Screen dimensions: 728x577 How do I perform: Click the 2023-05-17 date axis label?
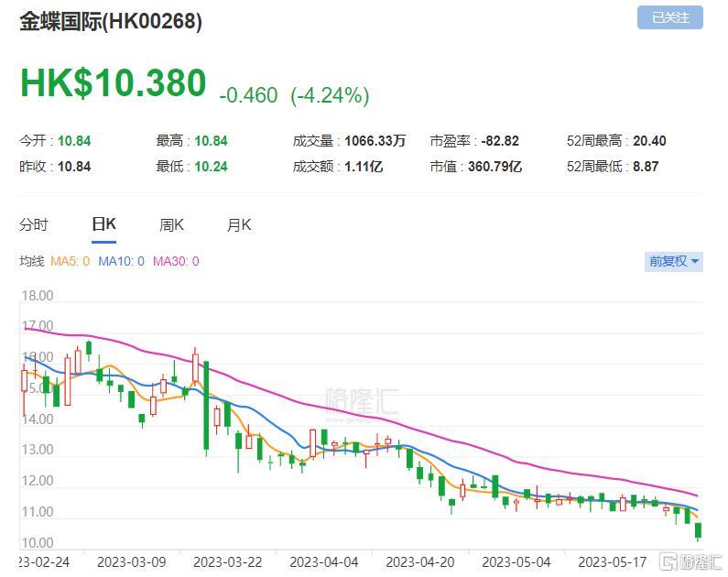613,562
